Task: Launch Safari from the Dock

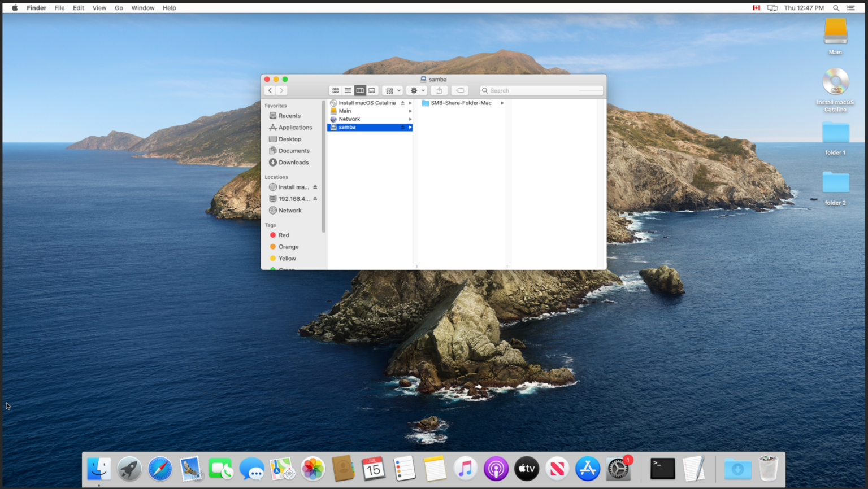Action: click(x=160, y=469)
